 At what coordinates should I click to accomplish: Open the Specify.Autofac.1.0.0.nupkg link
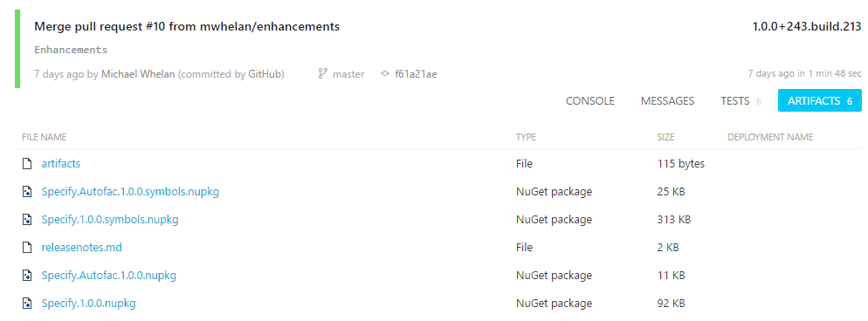[x=109, y=275]
